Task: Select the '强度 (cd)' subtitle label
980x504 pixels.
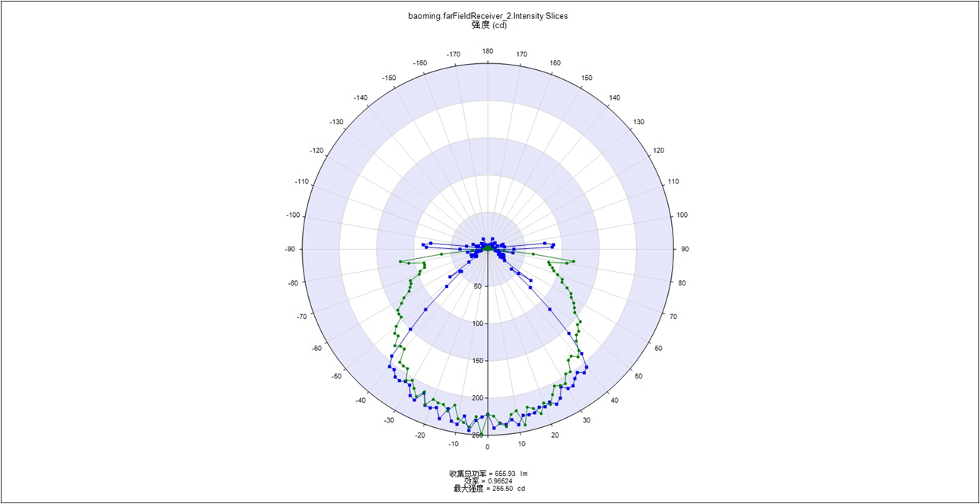Action: (x=489, y=25)
